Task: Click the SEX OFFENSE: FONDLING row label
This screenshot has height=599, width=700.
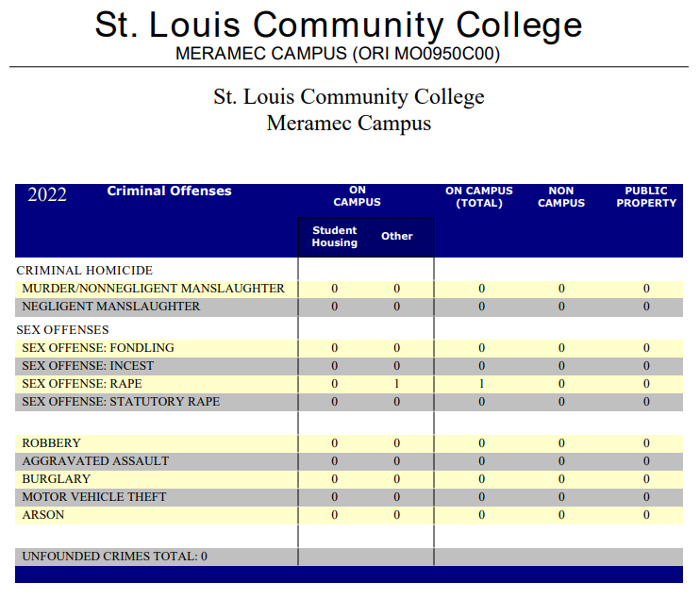Action: coord(98,348)
